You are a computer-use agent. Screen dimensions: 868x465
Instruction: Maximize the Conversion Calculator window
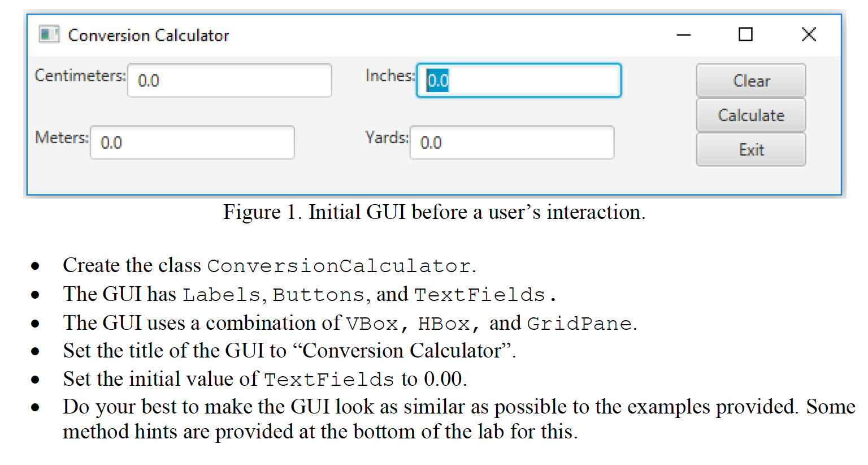[745, 35]
